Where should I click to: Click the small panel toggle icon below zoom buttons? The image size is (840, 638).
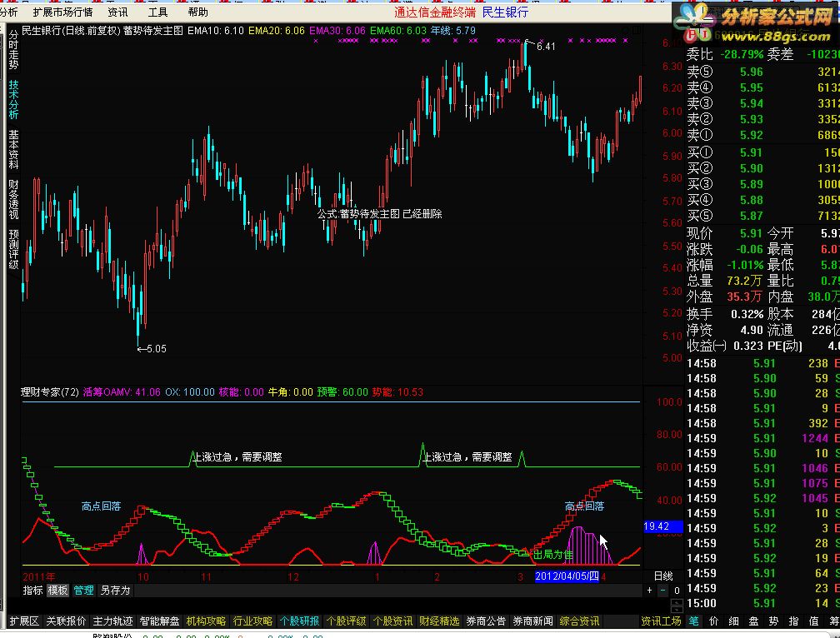(x=677, y=606)
